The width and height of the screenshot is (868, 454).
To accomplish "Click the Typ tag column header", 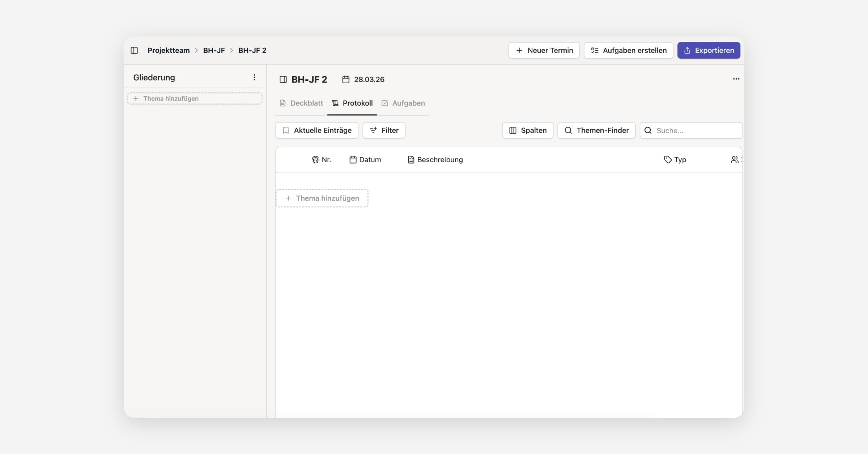I will (675, 160).
